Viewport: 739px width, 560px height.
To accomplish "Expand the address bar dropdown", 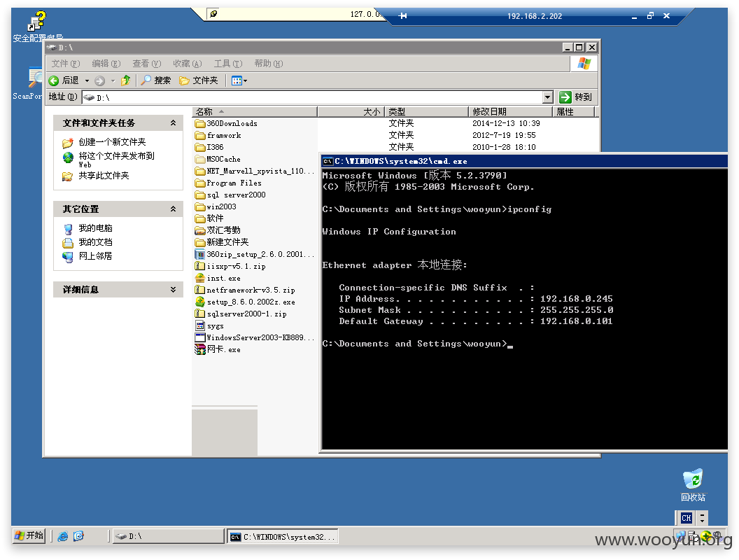I will tap(547, 97).
